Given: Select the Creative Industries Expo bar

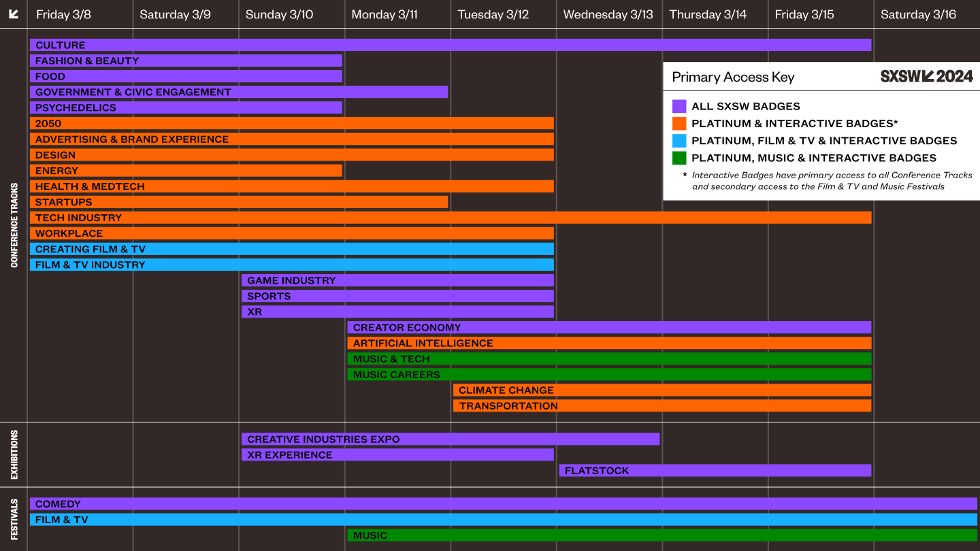Looking at the screenshot, I should (451, 439).
